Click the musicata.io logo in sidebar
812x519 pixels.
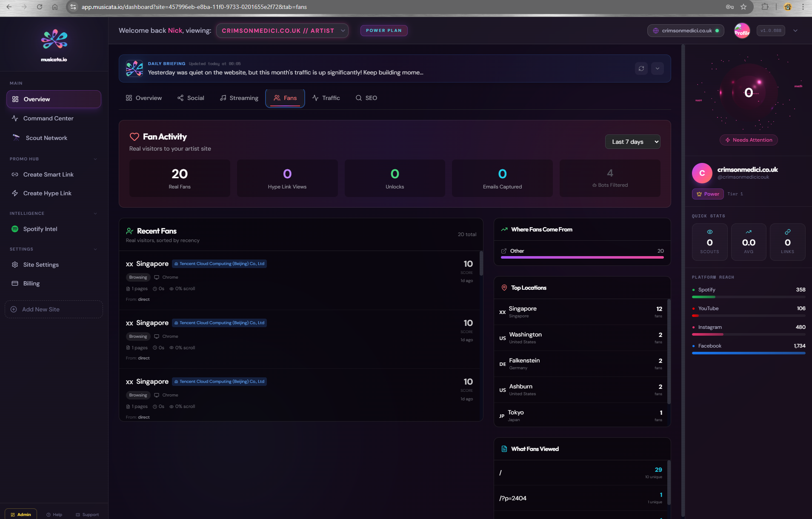coord(54,45)
